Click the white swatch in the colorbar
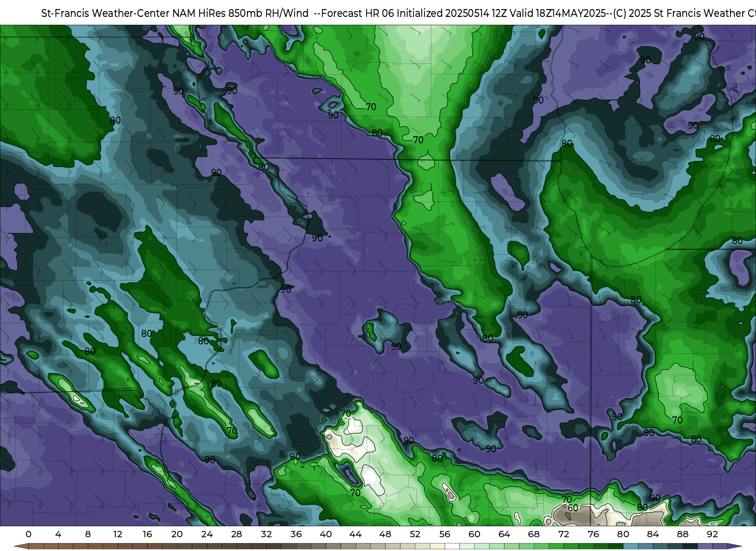 click(x=452, y=547)
